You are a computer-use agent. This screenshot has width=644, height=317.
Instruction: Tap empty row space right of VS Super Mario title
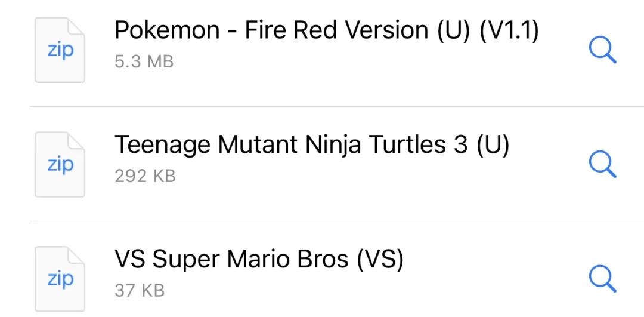[493, 260]
